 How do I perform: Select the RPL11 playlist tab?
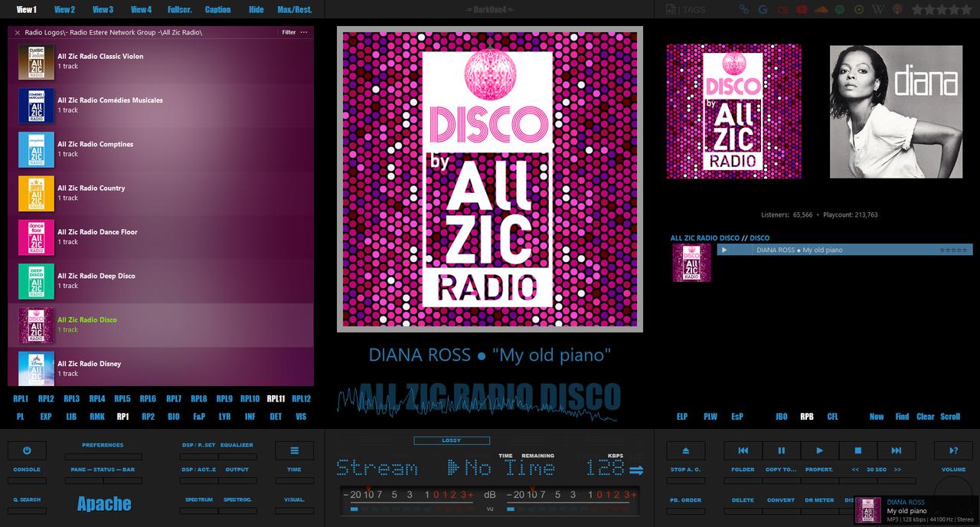[x=276, y=398]
